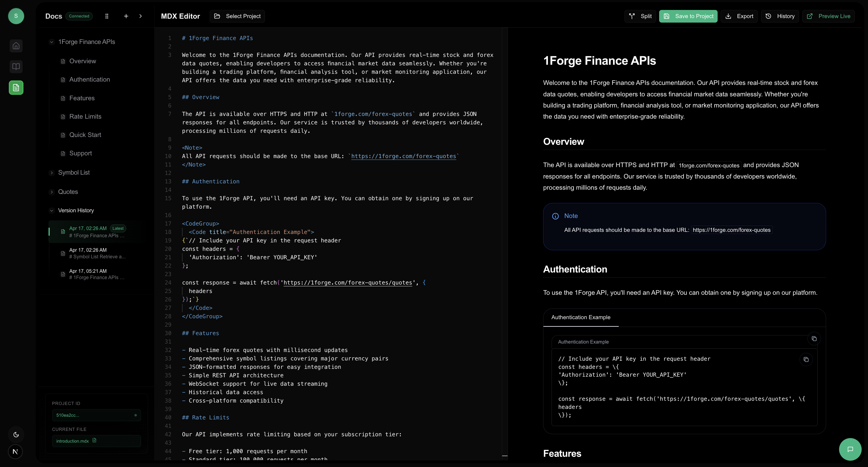Image resolution: width=868 pixels, height=467 pixels.
Task: Select the Authentication Example tab in preview
Action: 580,317
